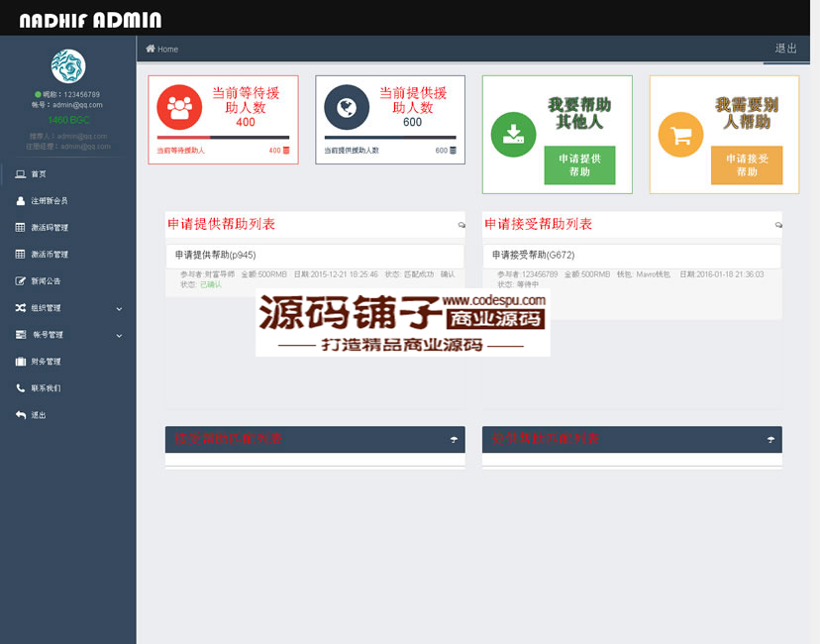Open the 申请提供帮助(p945) entry

(315, 256)
